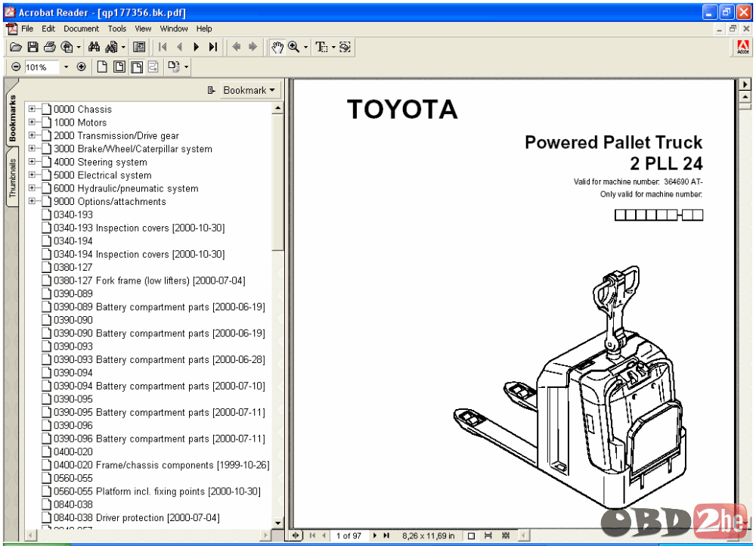The width and height of the screenshot is (756, 546).
Task: Open bookmark 0560-055 Platform incl. fixing points
Action: coord(156,491)
